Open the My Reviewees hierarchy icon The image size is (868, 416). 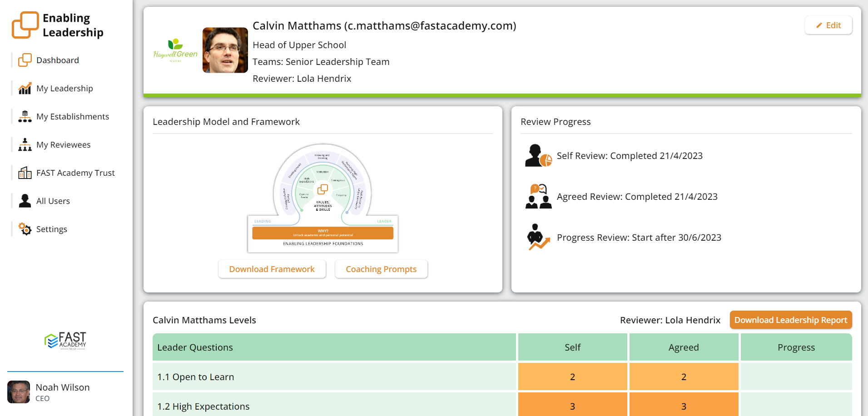pyautogui.click(x=25, y=145)
